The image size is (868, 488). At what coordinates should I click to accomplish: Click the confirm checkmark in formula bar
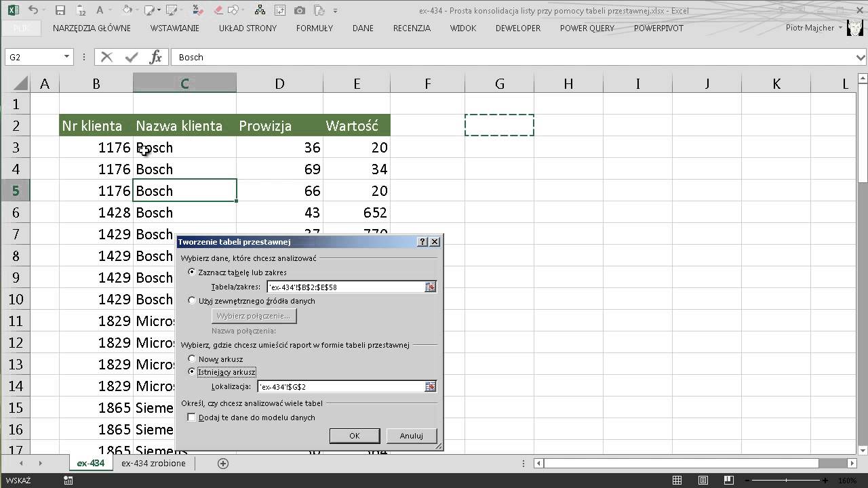[132, 57]
